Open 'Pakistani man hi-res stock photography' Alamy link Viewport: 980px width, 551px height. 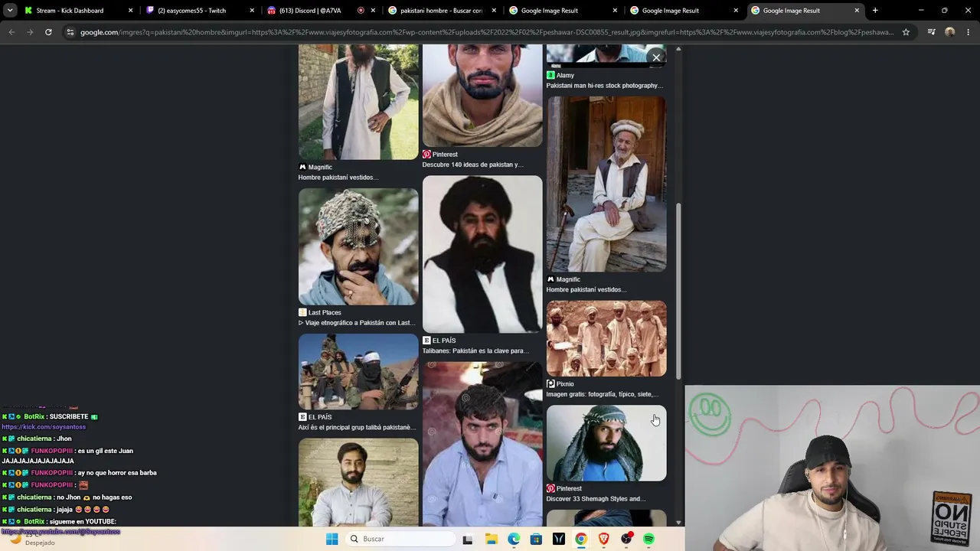click(605, 86)
